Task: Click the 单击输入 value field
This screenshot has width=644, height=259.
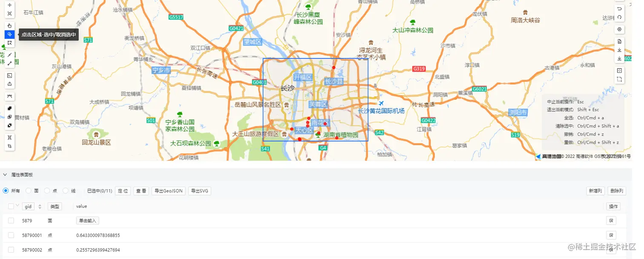Action: (88, 221)
